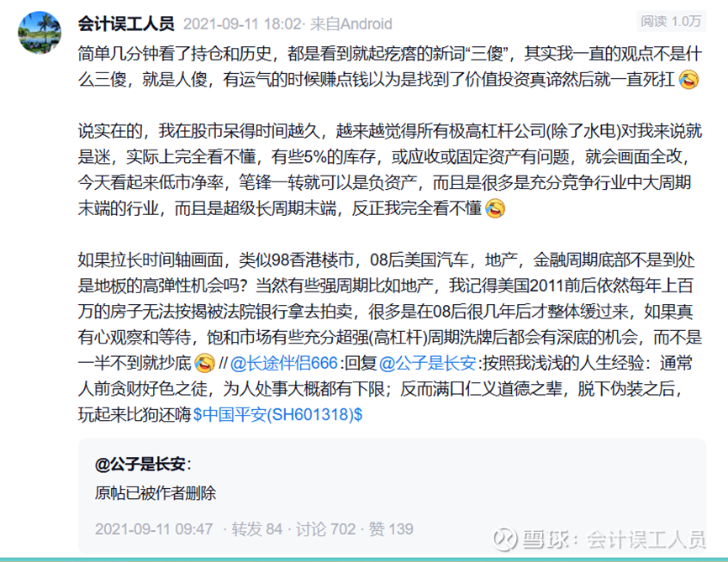Open the @长途伴侣666 mention
Screen dimensions: 728x562
click(x=283, y=363)
